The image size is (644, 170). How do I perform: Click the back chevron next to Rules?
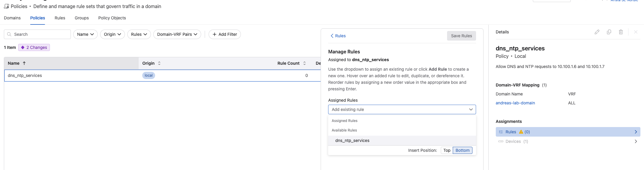point(332,36)
